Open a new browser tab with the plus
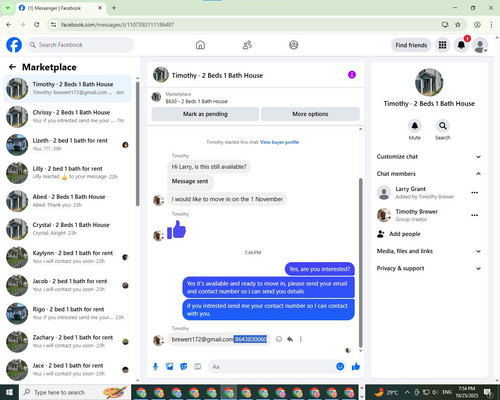Screen dimensions: 500x400 tap(114, 8)
